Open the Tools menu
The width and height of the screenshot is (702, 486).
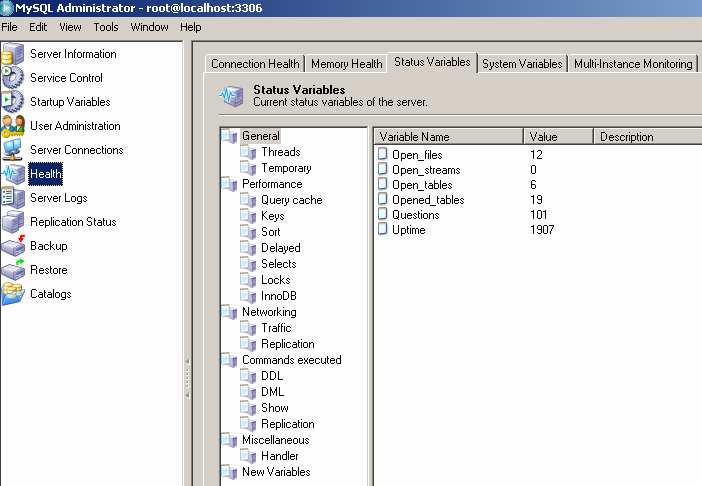tap(106, 27)
